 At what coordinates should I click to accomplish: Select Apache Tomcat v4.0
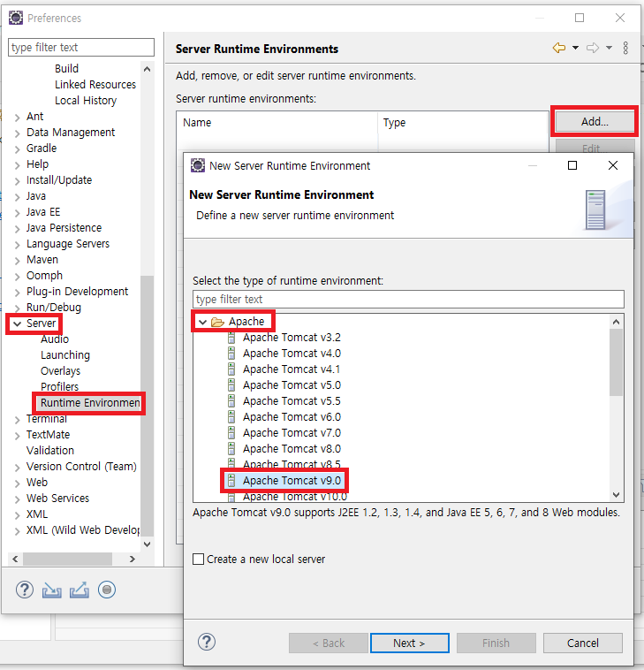[292, 354]
